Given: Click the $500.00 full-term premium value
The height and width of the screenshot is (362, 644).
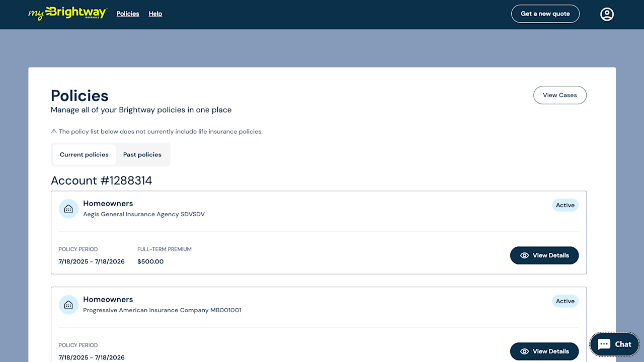Looking at the screenshot, I should coord(150,261).
